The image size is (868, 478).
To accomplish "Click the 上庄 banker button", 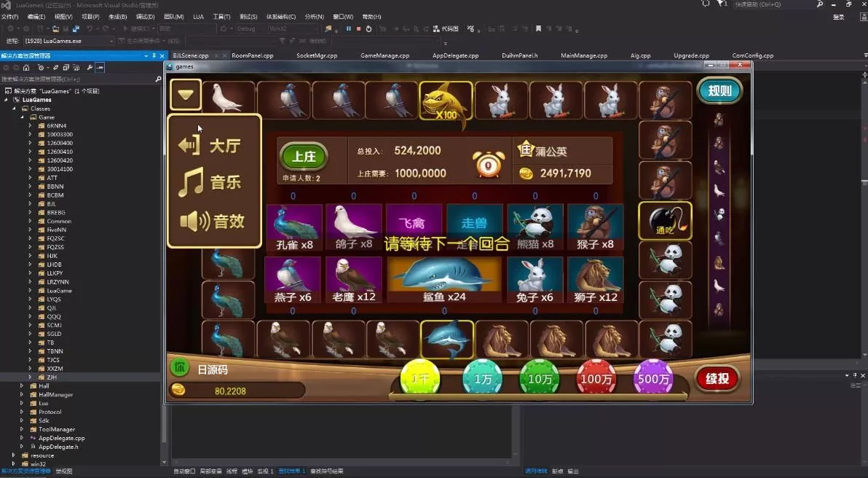I will point(303,155).
